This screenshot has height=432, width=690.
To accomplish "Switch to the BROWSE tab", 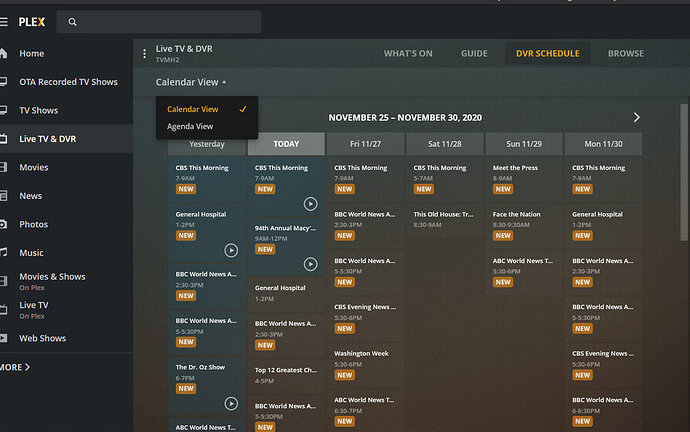I will click(626, 54).
